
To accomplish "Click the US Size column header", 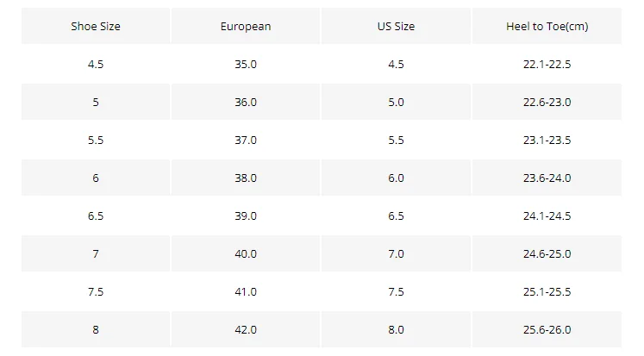I will tap(396, 26).
